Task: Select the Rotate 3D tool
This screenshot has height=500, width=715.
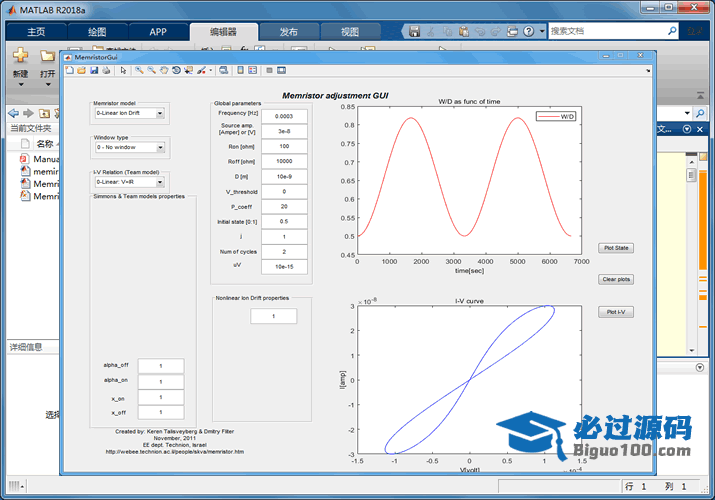Action: tap(176, 71)
